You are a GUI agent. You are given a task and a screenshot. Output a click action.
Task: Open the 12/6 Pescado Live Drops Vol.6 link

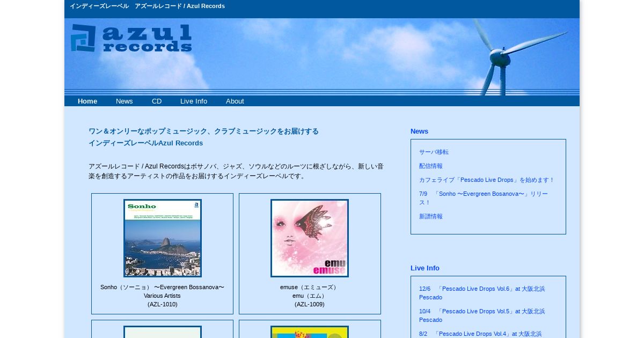[x=482, y=293]
